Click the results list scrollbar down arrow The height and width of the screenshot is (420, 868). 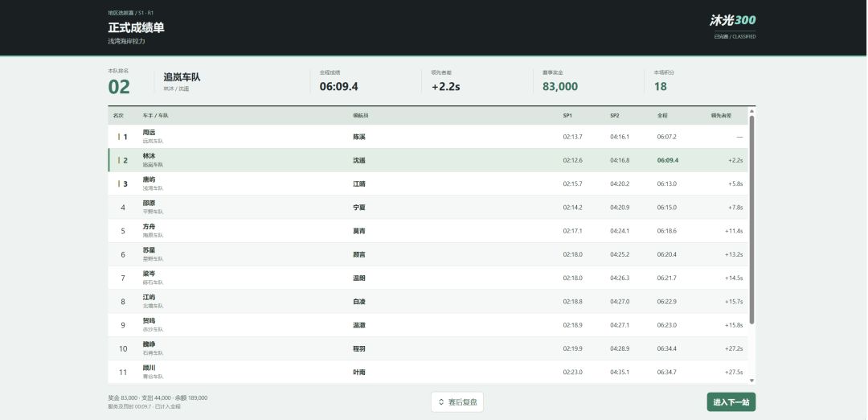(x=751, y=381)
